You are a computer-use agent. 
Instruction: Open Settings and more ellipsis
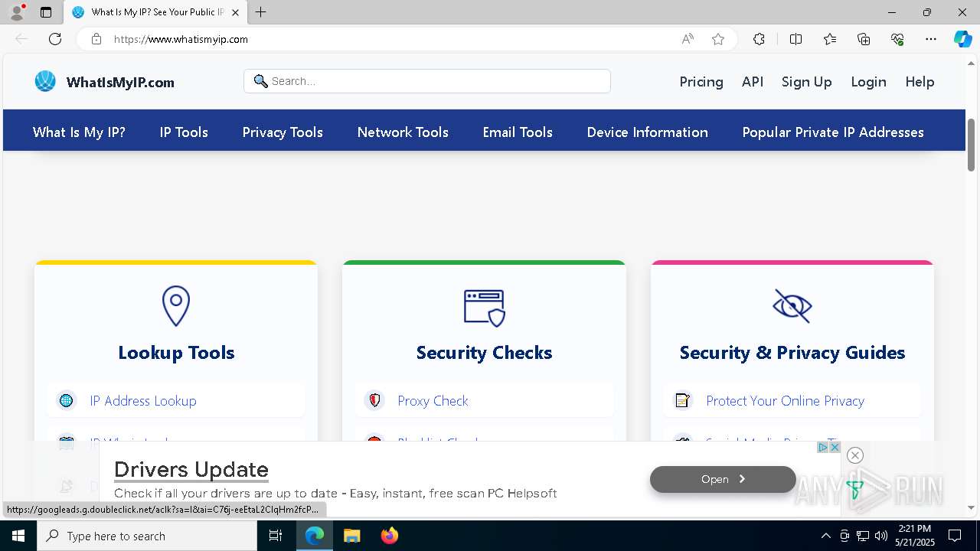[931, 39]
